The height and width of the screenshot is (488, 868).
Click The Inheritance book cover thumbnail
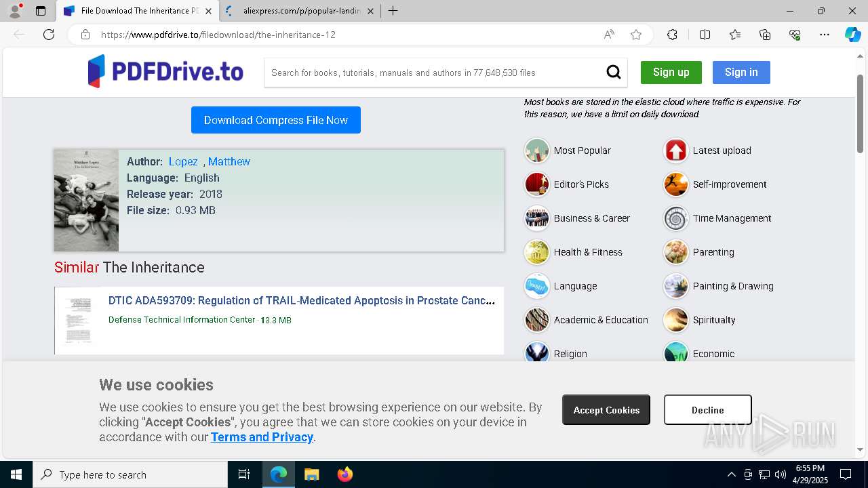(86, 201)
